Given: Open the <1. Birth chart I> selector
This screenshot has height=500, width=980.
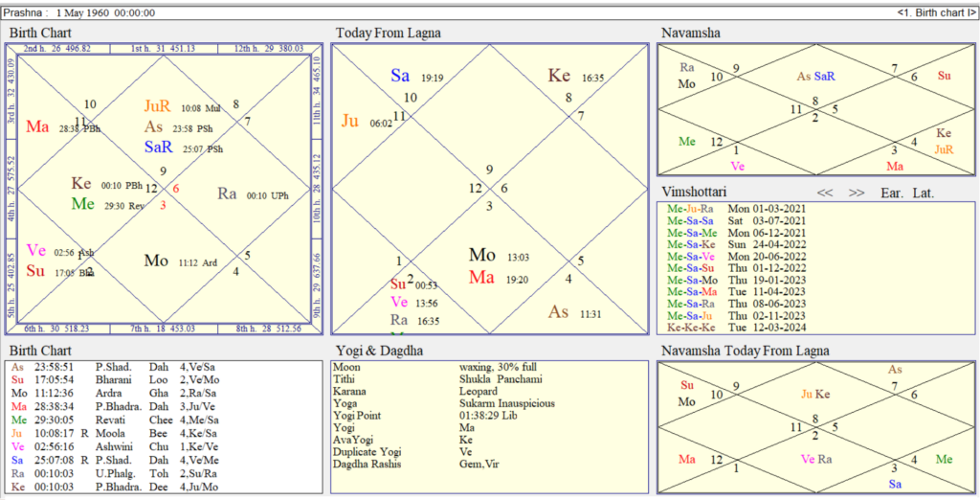Looking at the screenshot, I should (x=936, y=12).
